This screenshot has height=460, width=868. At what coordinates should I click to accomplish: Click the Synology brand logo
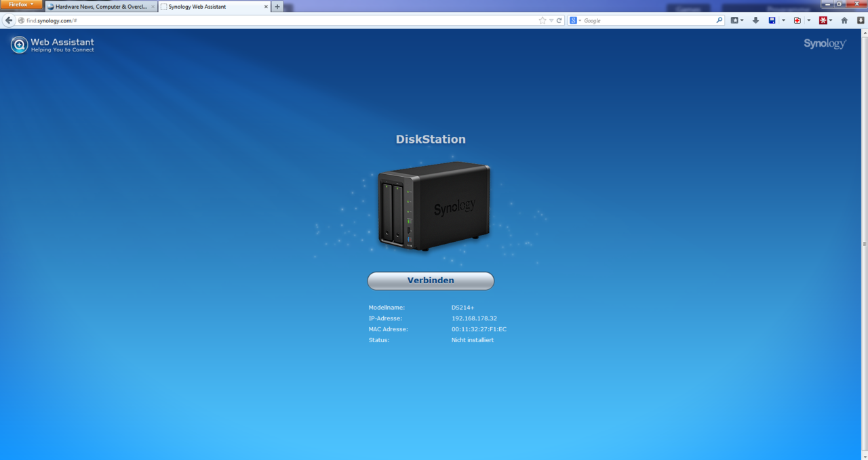[825, 43]
